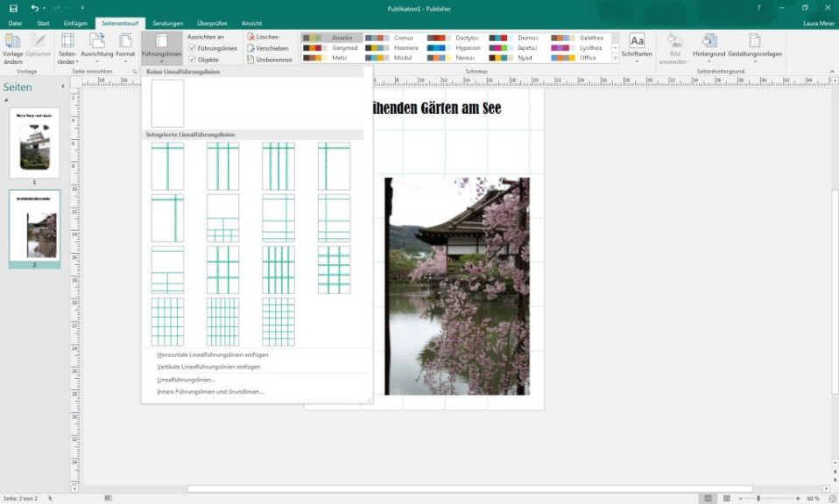Open the Gestaltungsvorlagen master pages tool

coord(754,49)
